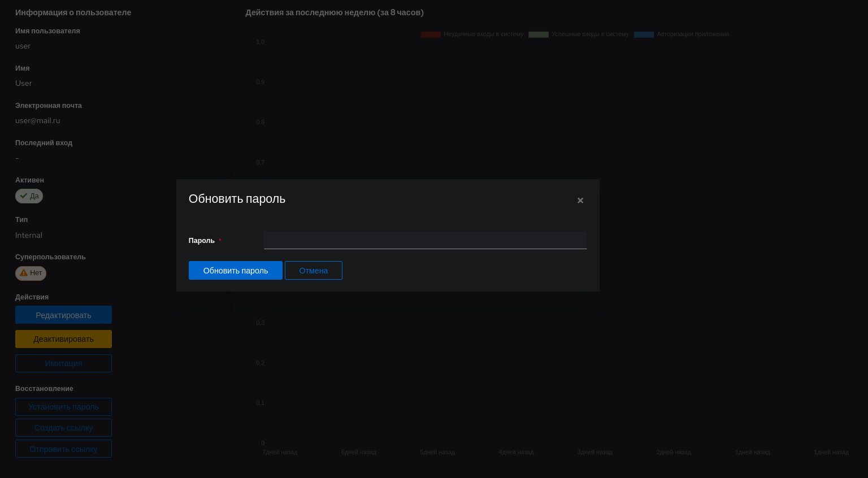Viewport: 868px width, 478px height.
Task: Click the warning triangle icon beside Нет
Action: pos(24,273)
